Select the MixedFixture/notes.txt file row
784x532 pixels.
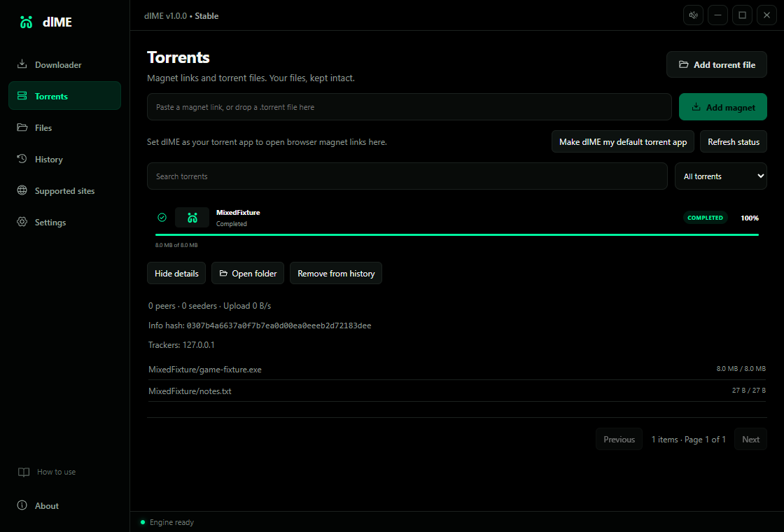tap(457, 391)
